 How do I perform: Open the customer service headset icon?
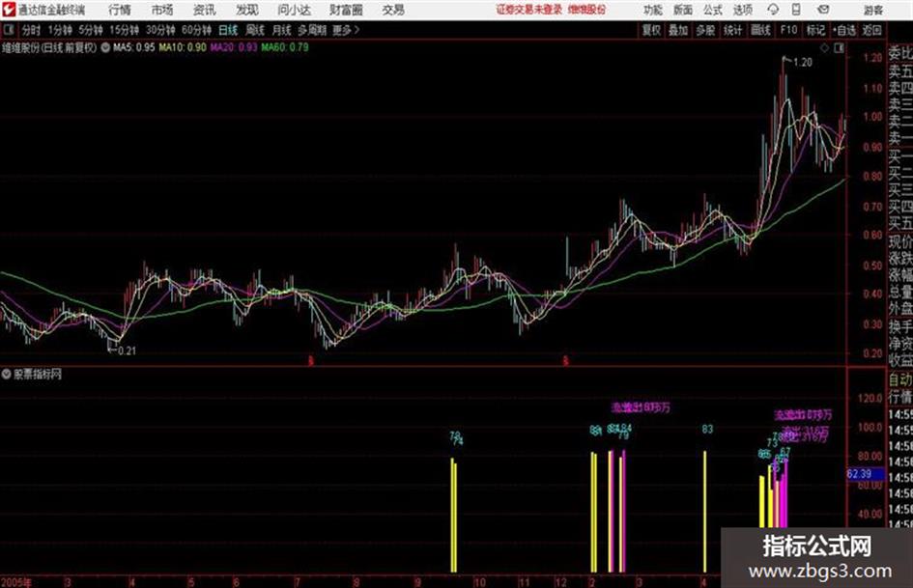[x=773, y=10]
